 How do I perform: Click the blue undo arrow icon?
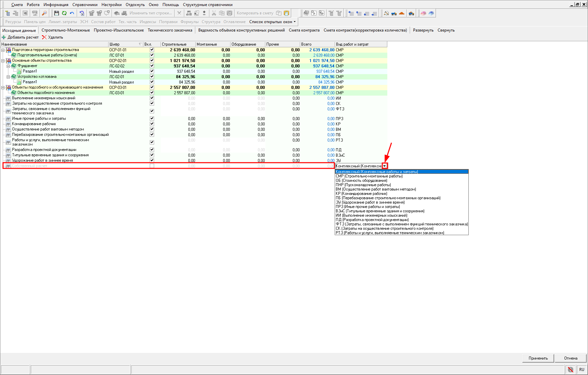coord(72,13)
